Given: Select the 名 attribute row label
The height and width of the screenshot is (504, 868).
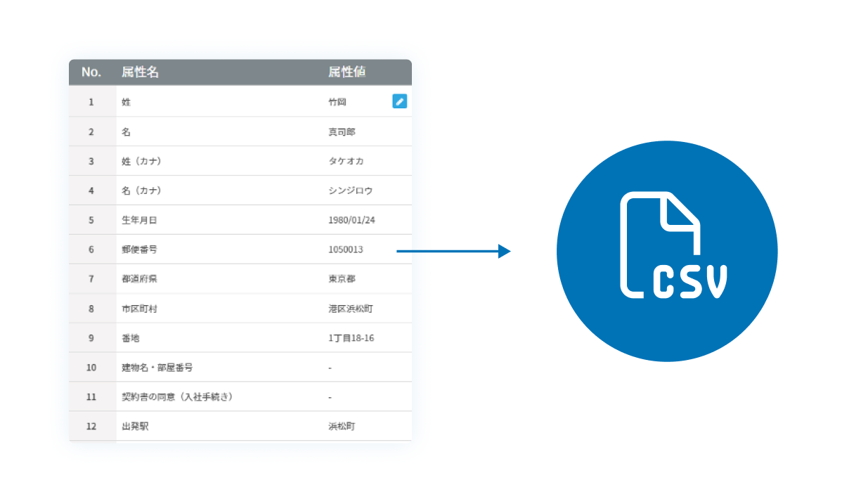Looking at the screenshot, I should coord(127,132).
